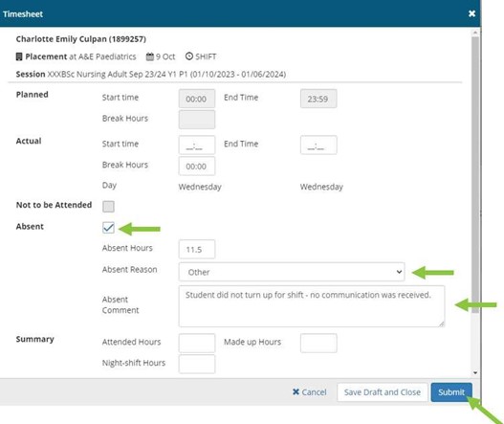Uncheck the Absent checkbox

(108, 228)
